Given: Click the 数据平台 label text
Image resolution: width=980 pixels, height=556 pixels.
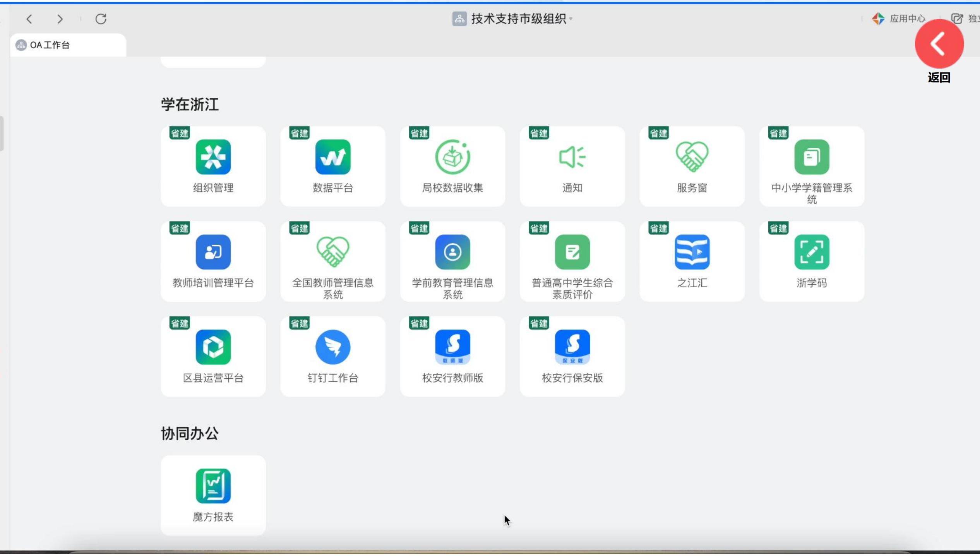Looking at the screenshot, I should click(333, 188).
